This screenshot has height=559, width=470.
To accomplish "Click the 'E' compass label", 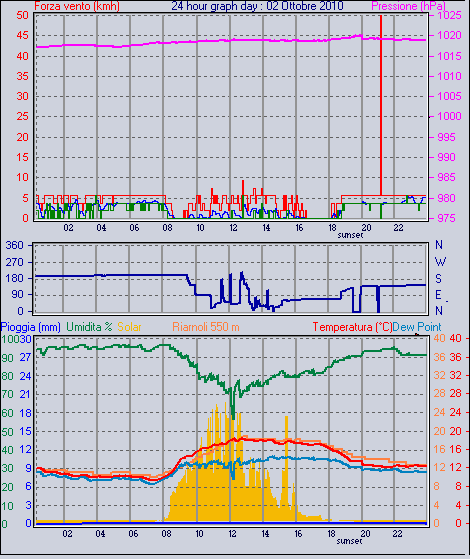I will (439, 295).
